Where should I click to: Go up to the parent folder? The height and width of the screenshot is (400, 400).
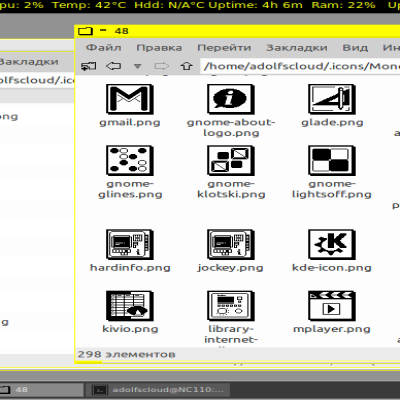187,66
